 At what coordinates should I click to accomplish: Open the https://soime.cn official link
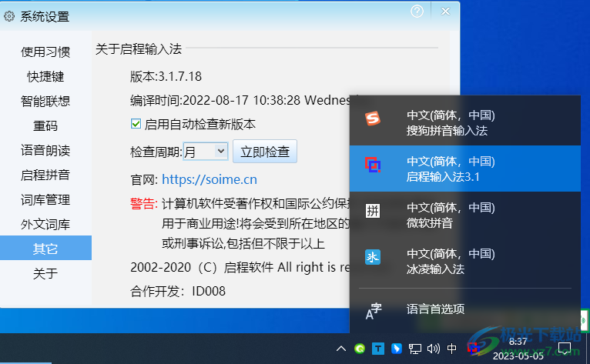[x=210, y=179]
